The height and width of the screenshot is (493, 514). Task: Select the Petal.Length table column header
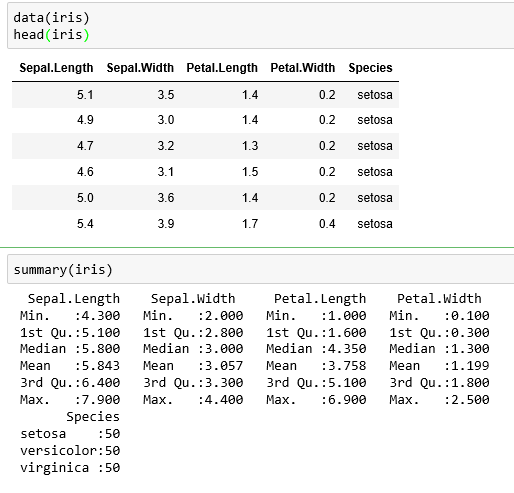click(222, 68)
